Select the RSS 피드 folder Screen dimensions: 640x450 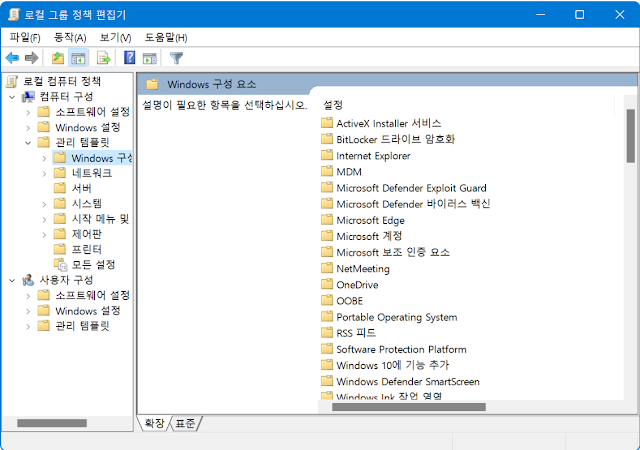pos(349,333)
